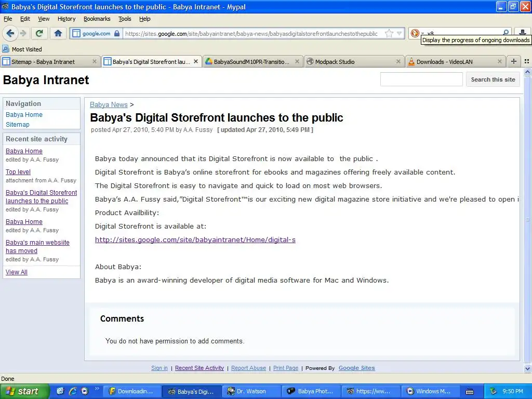
Task: Open the File menu
Action: point(8,19)
